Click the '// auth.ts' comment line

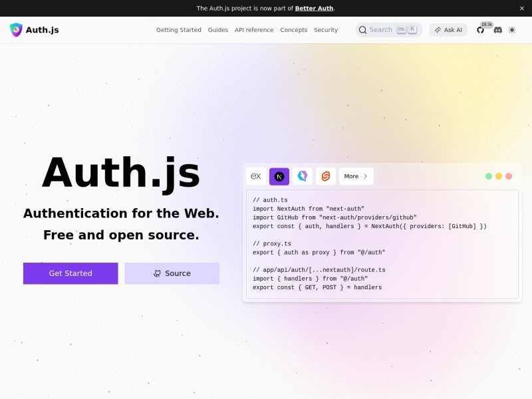(x=270, y=200)
